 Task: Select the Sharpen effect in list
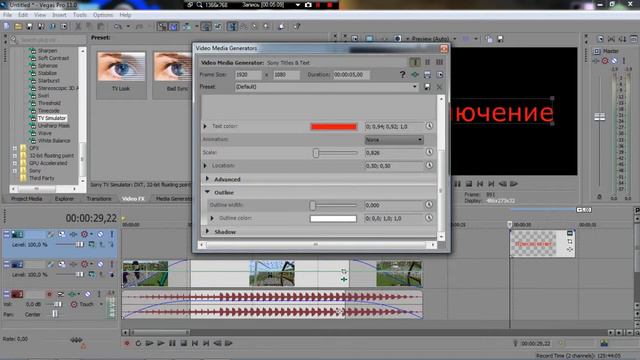(47, 51)
